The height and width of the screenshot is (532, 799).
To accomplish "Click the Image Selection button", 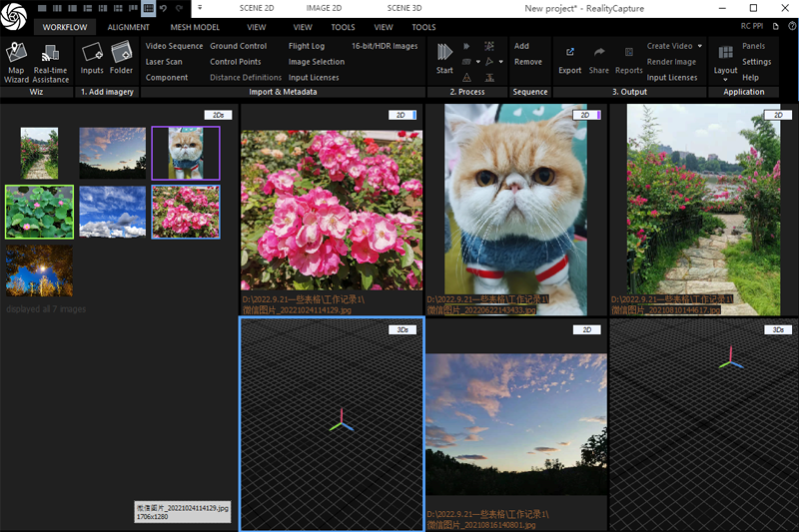I will [x=316, y=62].
